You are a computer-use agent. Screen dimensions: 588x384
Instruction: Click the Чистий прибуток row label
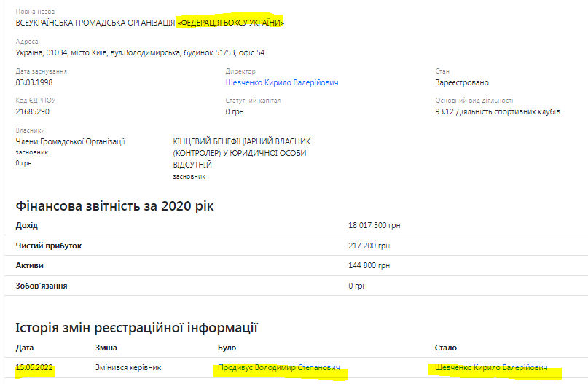[49, 246]
